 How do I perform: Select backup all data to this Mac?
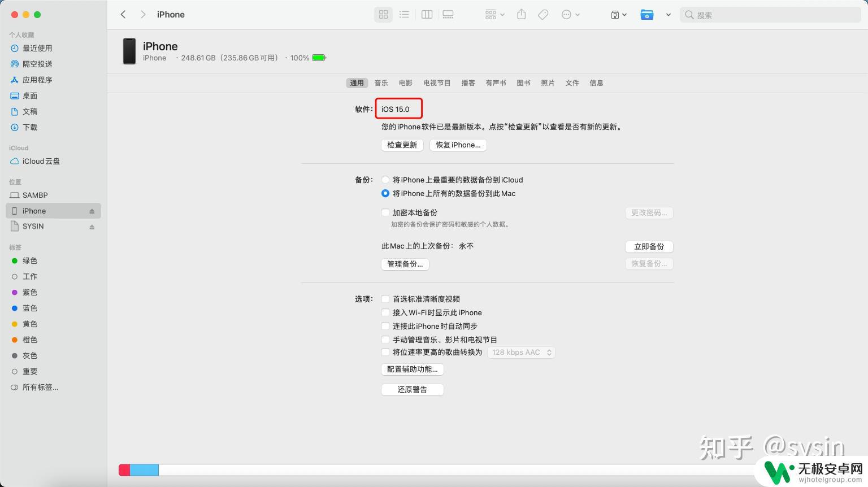click(x=385, y=193)
